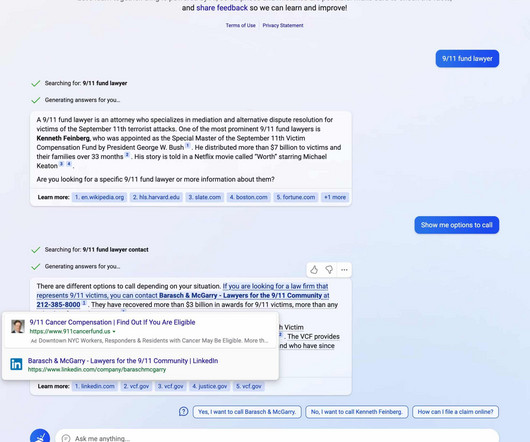The width and height of the screenshot is (530, 442).
Task: Open the three-dot more options menu
Action: [344, 270]
